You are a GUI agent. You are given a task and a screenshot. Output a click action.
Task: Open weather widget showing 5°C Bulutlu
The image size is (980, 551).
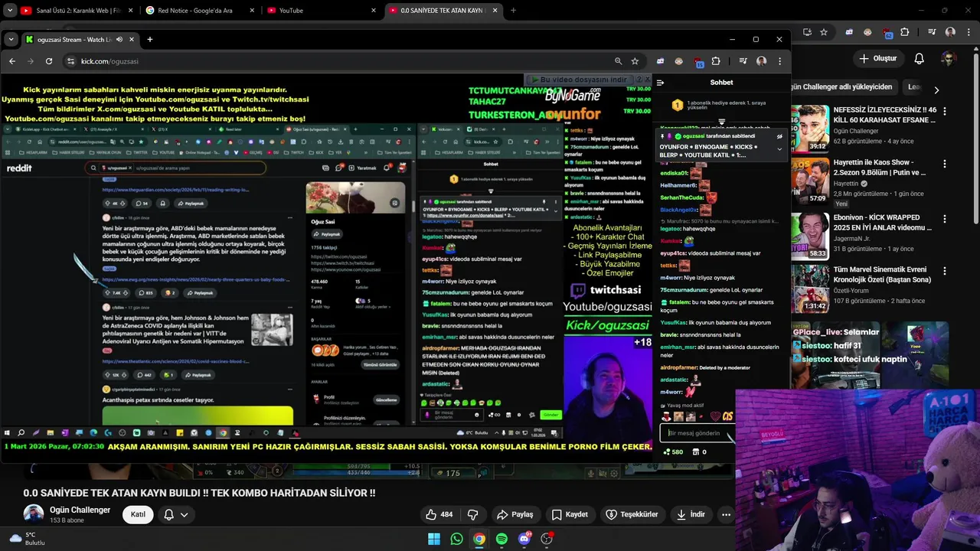28,539
